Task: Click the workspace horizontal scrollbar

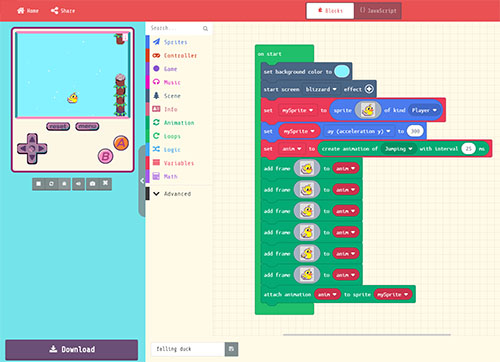Action: pos(367,334)
